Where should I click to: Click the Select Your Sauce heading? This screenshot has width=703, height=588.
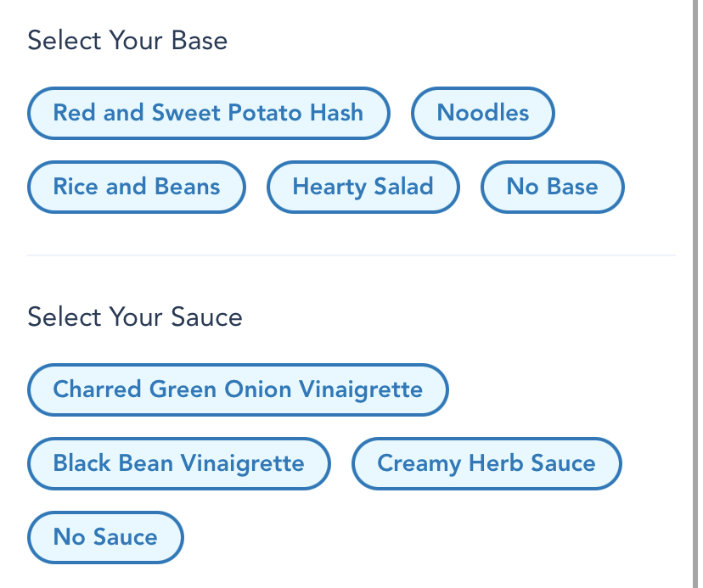[x=135, y=317]
